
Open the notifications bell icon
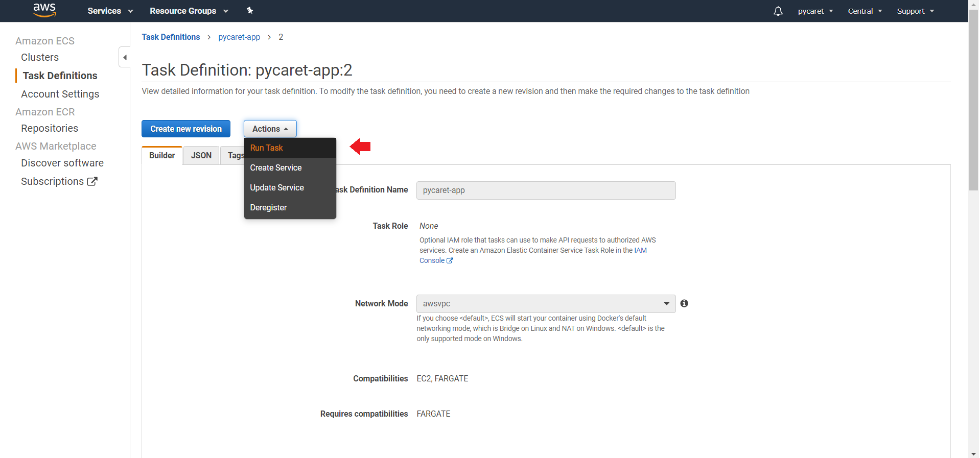(x=778, y=11)
